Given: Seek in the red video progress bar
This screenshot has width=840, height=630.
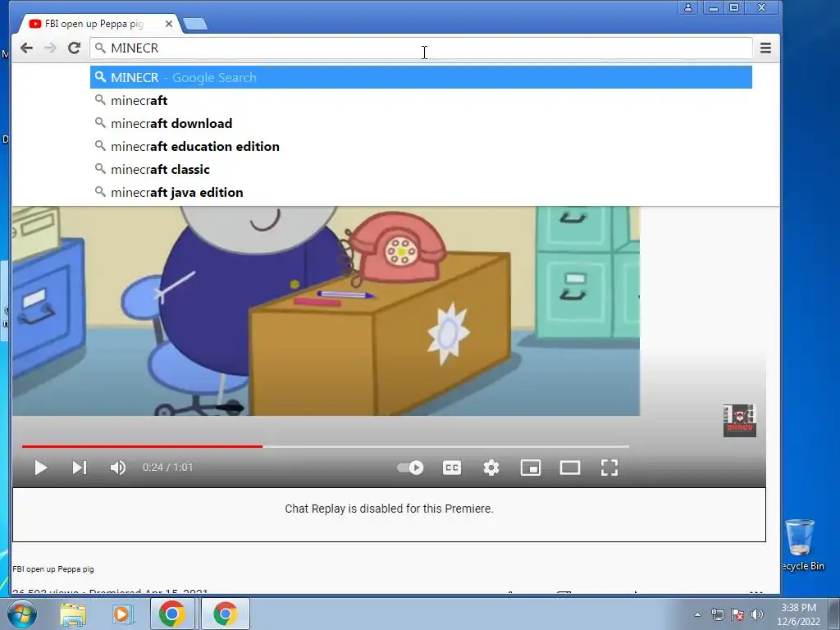Looking at the screenshot, I should pos(325,445).
